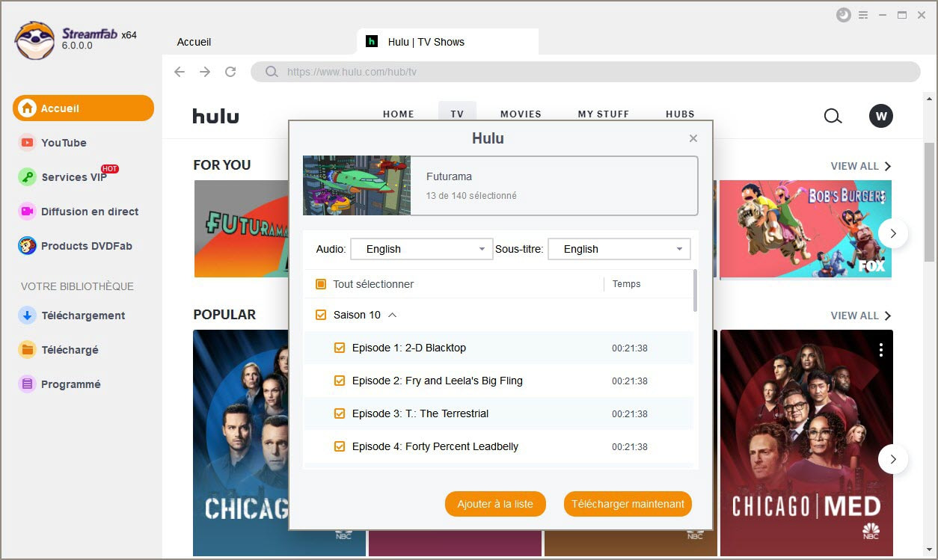Open the TV item in Hulu navigation
This screenshot has height=560, width=938.
click(457, 114)
